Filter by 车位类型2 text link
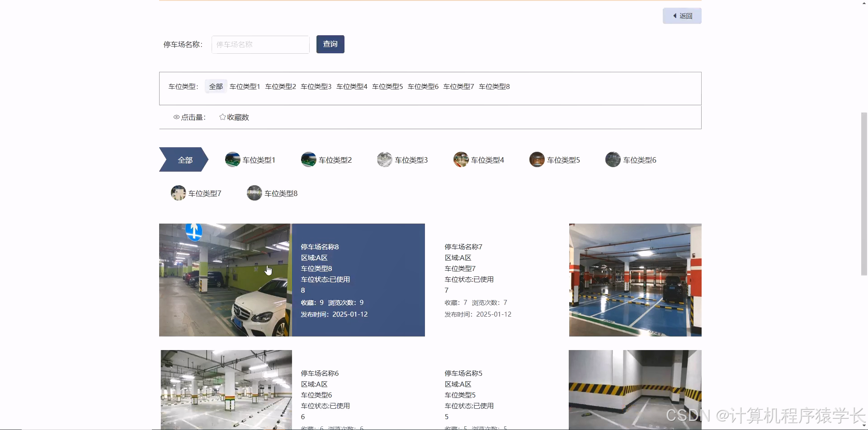This screenshot has width=868, height=430. coord(280,86)
